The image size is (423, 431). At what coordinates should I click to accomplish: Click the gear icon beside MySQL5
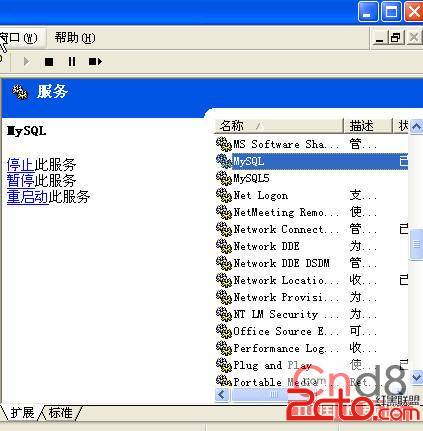[224, 178]
